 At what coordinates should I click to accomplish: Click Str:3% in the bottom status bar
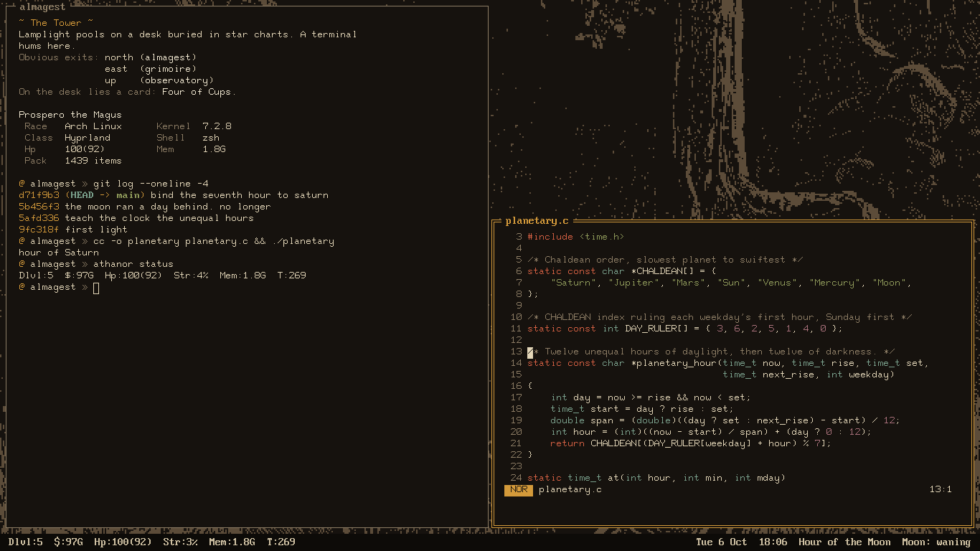181,542
